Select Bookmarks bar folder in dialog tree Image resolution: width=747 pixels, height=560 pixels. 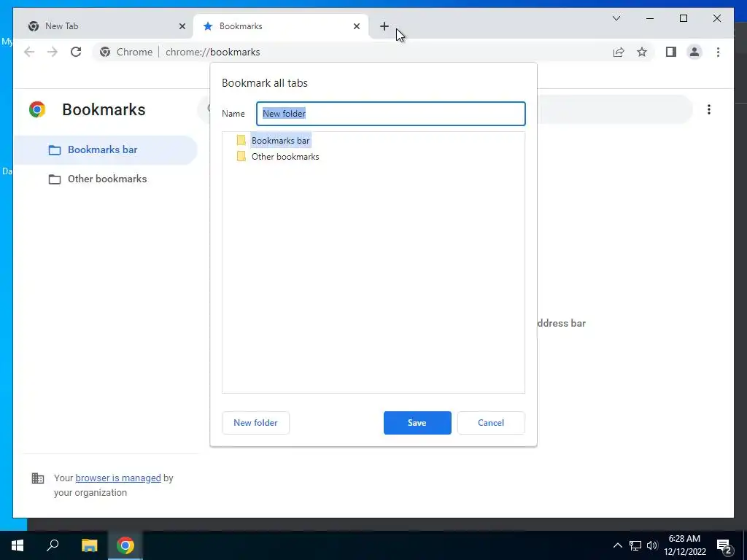pyautogui.click(x=280, y=141)
